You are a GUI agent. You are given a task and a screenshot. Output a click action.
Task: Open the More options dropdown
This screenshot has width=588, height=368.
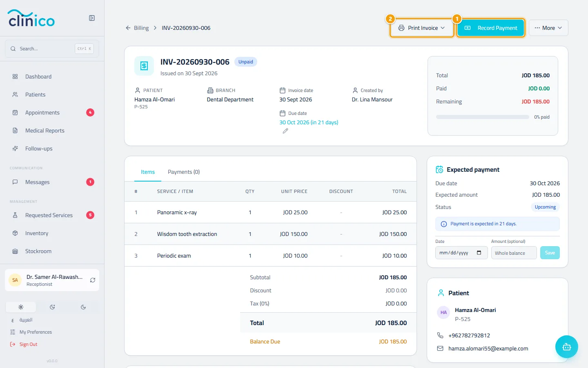(x=548, y=28)
